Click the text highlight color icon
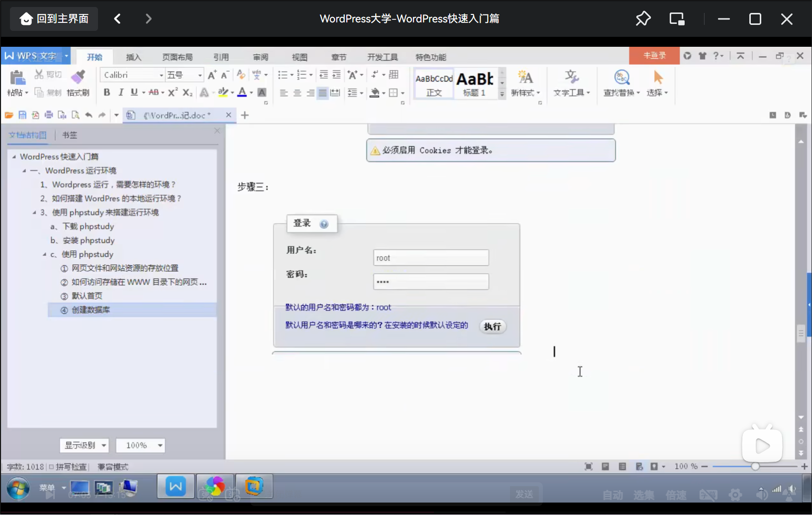This screenshot has width=812, height=515. coord(223,93)
